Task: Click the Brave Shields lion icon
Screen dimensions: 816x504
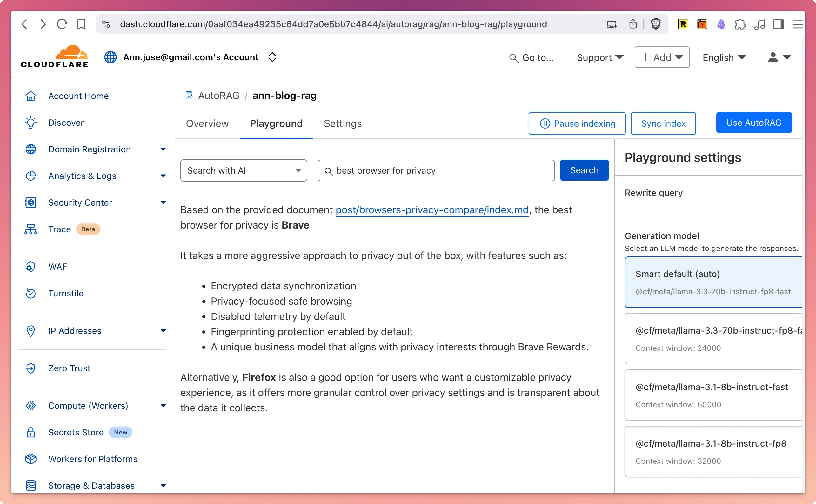Action: (656, 24)
